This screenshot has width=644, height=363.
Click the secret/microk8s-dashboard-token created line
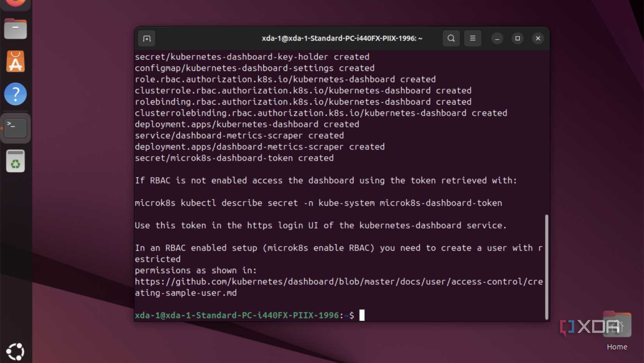click(234, 158)
